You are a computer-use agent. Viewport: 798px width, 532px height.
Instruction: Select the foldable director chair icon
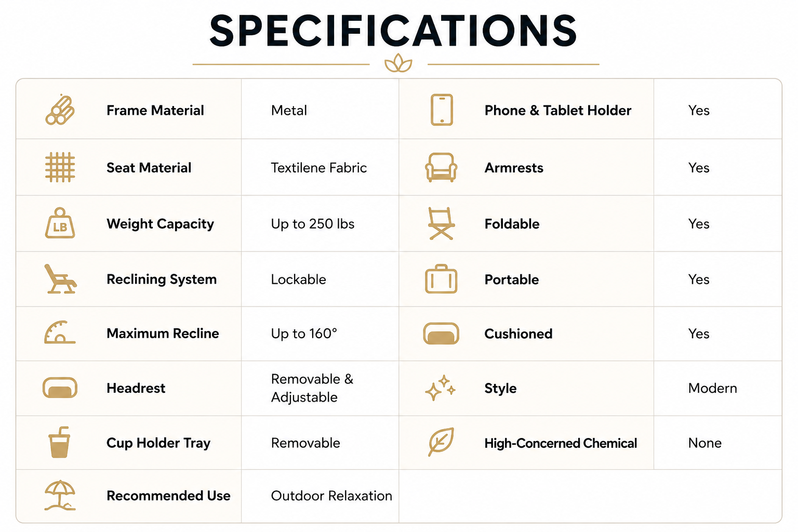pos(441,223)
